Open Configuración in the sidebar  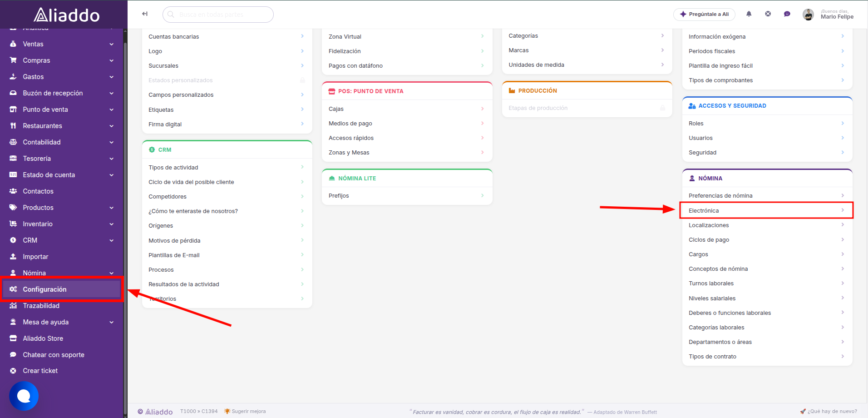coord(62,289)
